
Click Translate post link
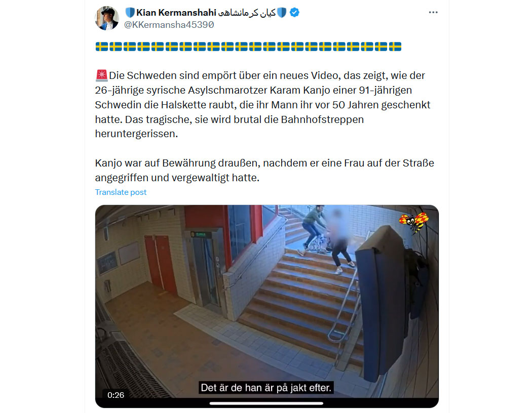121,192
